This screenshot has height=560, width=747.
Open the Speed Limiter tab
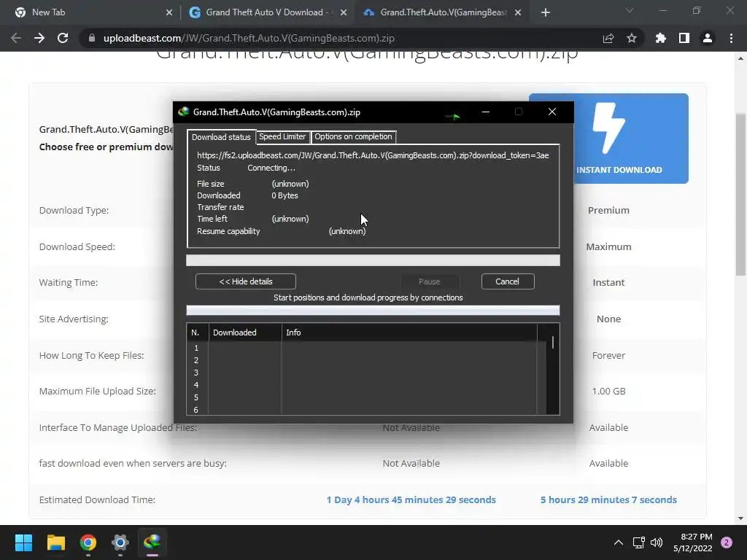282,136
